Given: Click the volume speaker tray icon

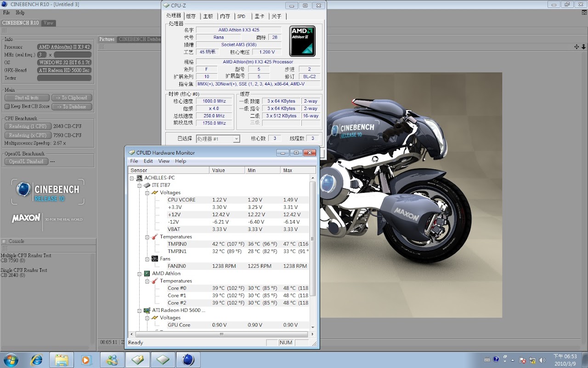Looking at the screenshot, I should click(542, 360).
